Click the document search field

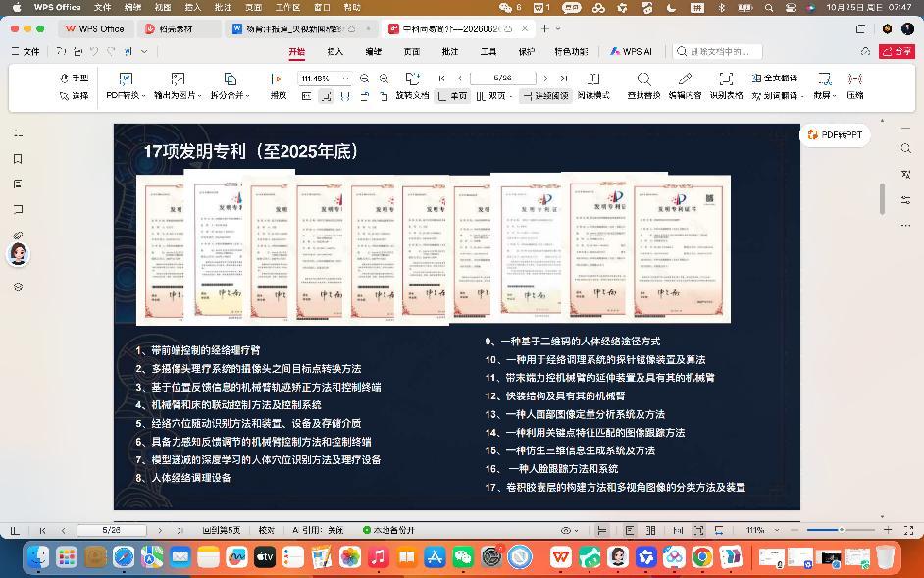717,52
